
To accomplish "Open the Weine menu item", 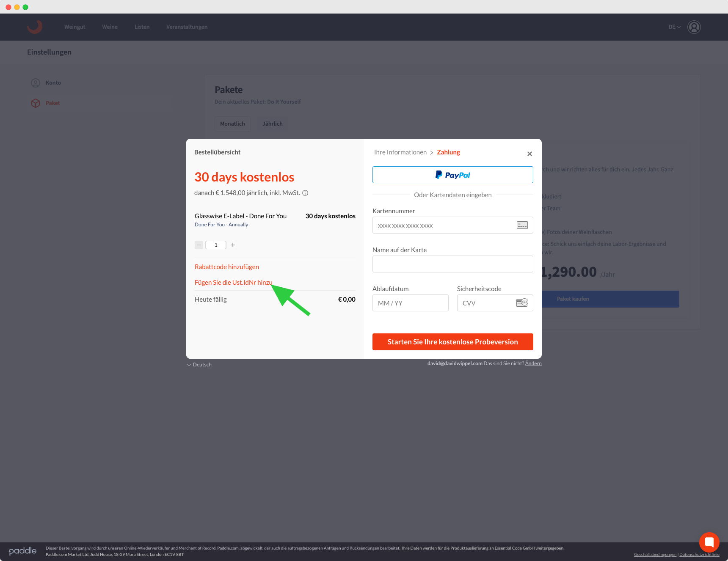I will pos(110,27).
